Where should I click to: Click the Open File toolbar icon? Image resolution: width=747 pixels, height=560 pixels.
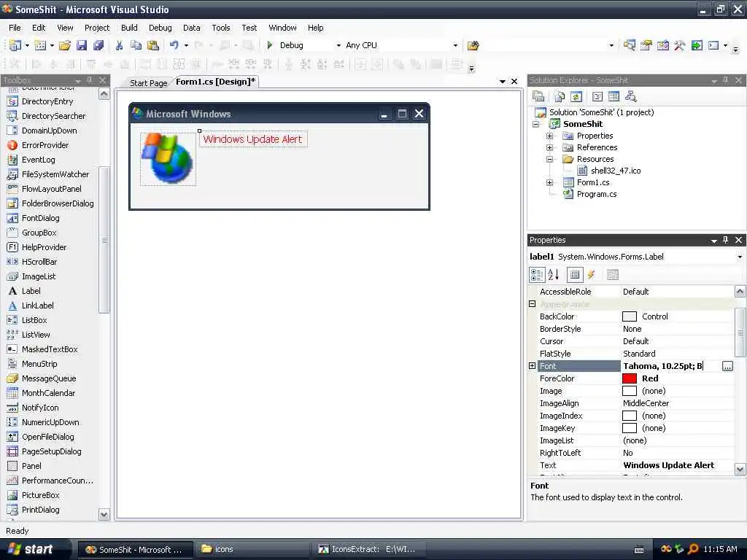pos(65,45)
